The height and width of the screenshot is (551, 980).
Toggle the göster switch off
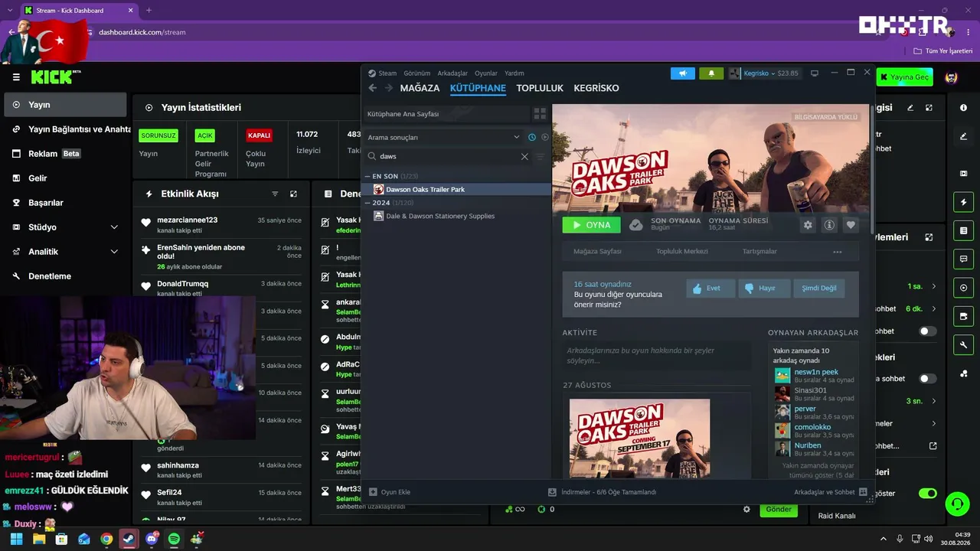[x=927, y=494]
